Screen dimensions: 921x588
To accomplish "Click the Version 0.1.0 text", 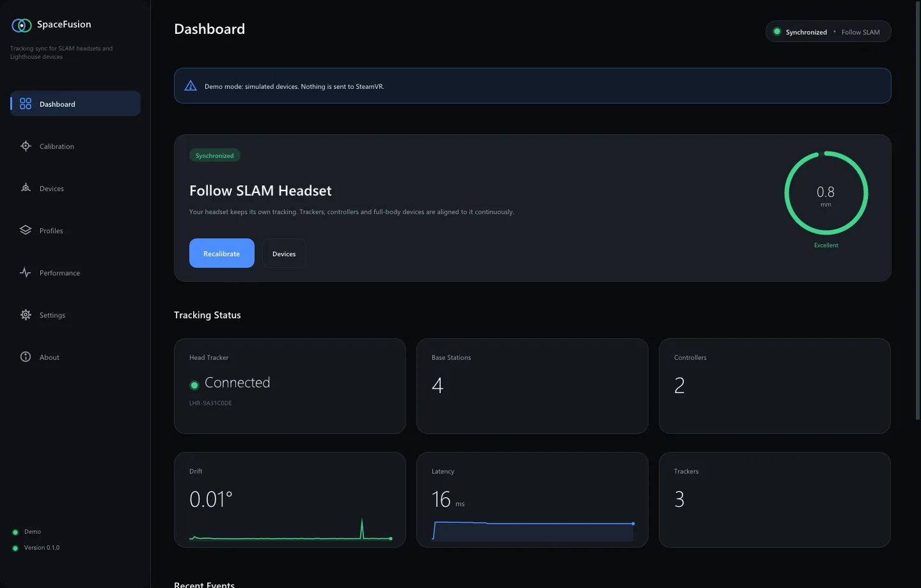I will click(x=42, y=548).
